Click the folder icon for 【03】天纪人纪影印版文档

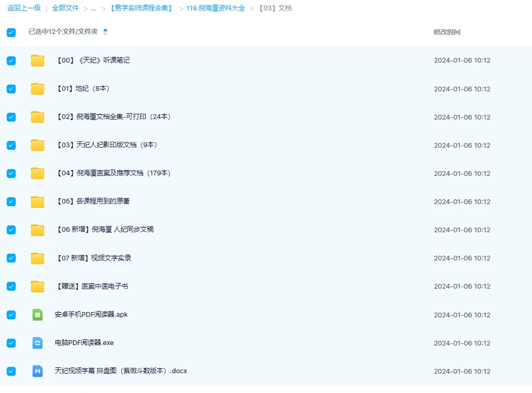(37, 145)
